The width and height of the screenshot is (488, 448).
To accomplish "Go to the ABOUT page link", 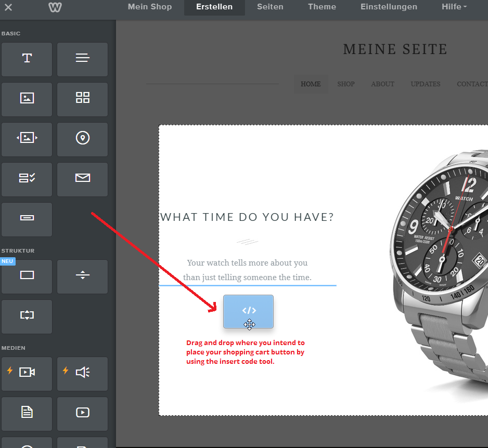I will pyautogui.click(x=382, y=84).
